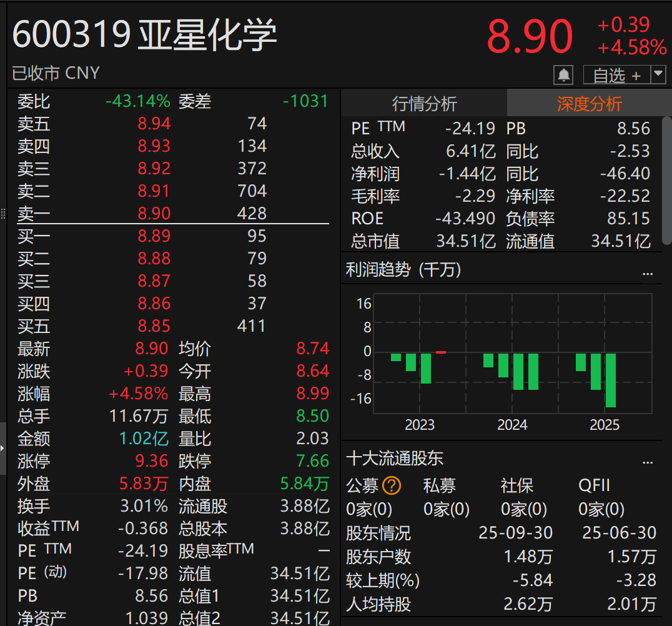Click the 社保 holdings count 0家(0)
This screenshot has width=672, height=626.
(x=524, y=509)
